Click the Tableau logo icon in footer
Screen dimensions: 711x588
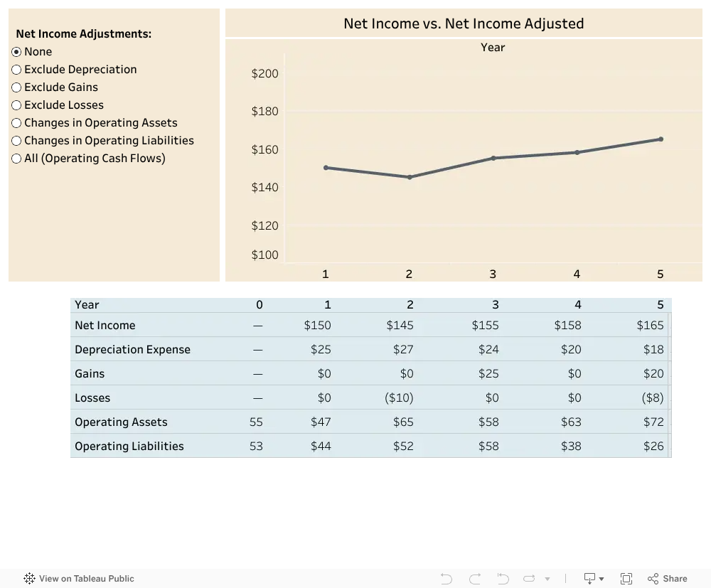coord(29,579)
